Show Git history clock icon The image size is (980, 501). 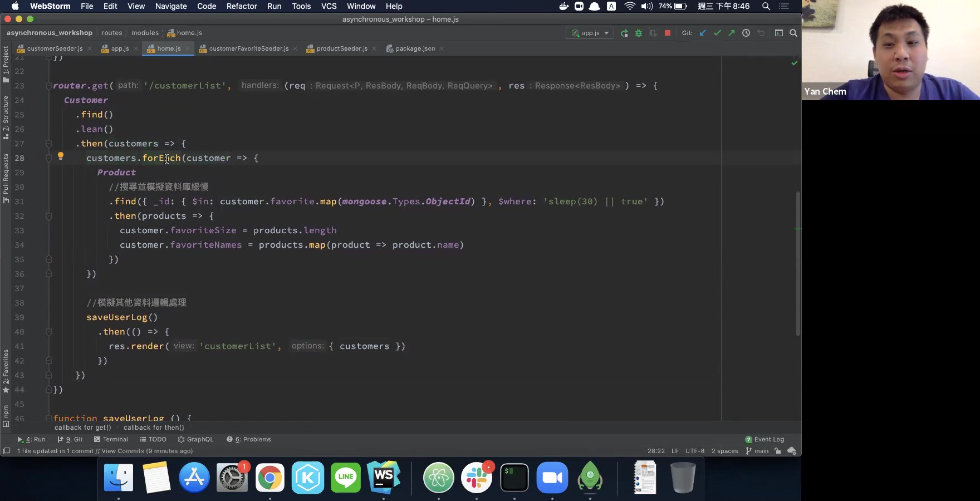point(746,33)
